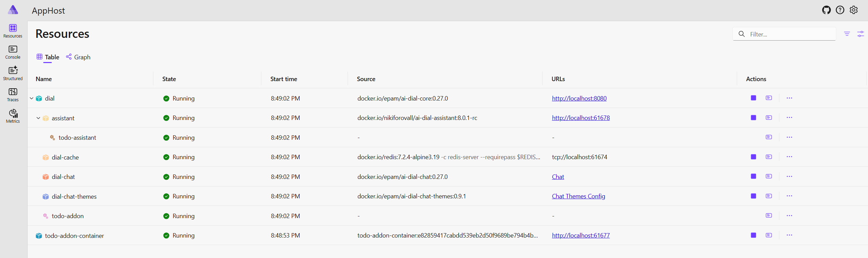Screen dimensions: 868x258
Task: Open the Structured logs sidebar page
Action: tap(13, 74)
